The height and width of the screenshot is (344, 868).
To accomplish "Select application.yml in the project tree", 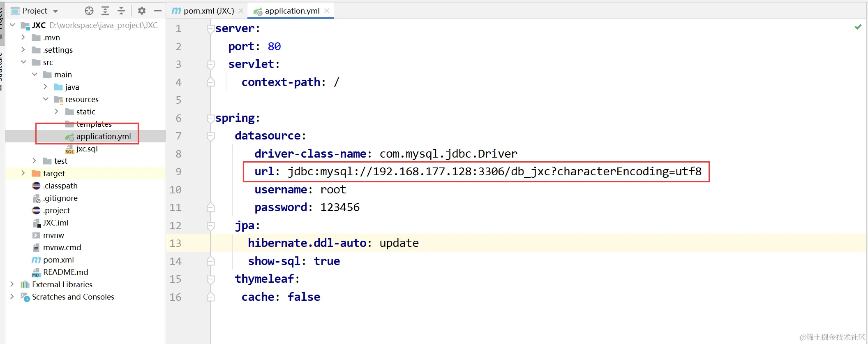I will tap(104, 136).
